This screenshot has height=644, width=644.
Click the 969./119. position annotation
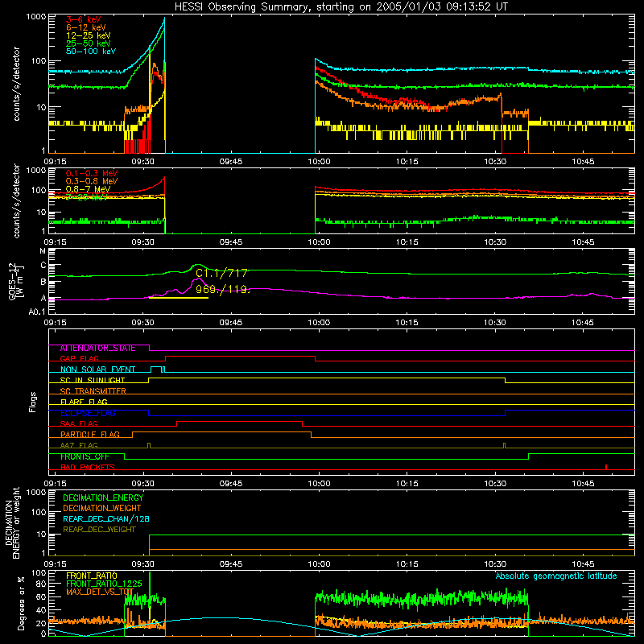pyautogui.click(x=223, y=290)
